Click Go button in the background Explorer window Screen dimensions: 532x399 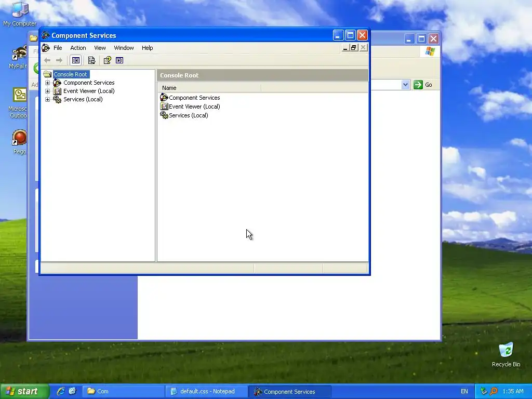(x=423, y=85)
